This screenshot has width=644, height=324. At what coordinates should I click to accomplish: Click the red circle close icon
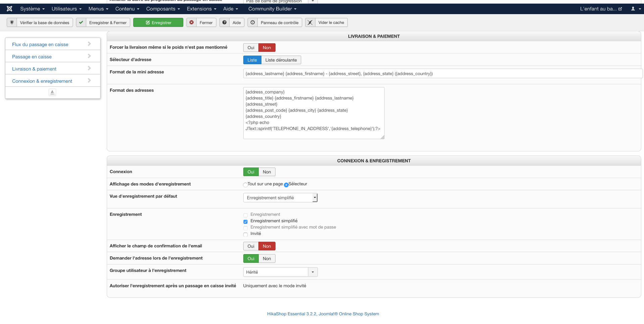[191, 23]
